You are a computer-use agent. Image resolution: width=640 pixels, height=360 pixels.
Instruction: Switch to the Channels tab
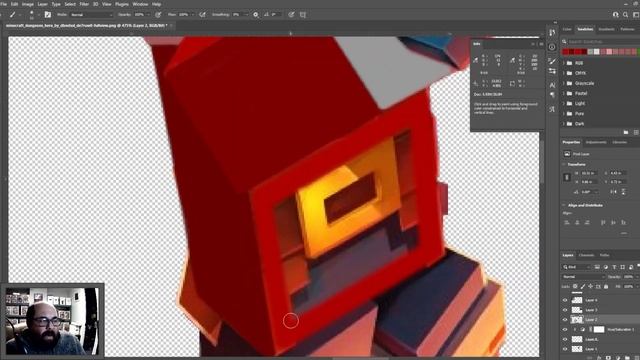[587, 256]
